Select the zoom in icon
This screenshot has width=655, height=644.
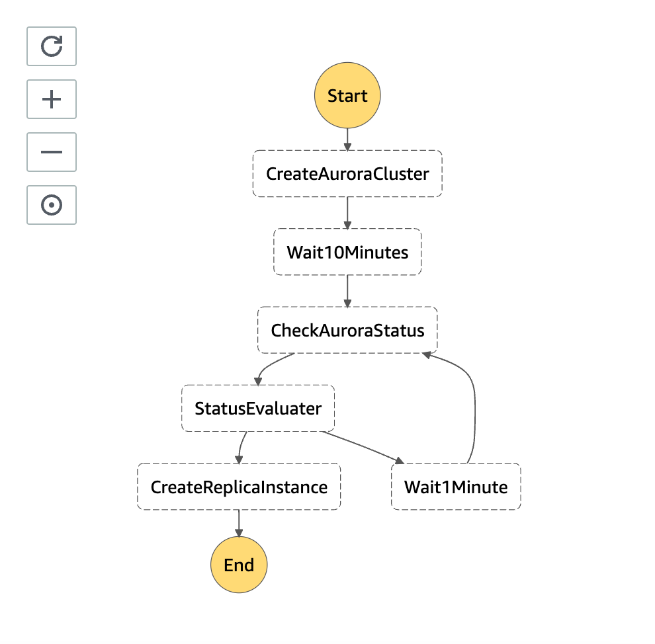click(52, 99)
